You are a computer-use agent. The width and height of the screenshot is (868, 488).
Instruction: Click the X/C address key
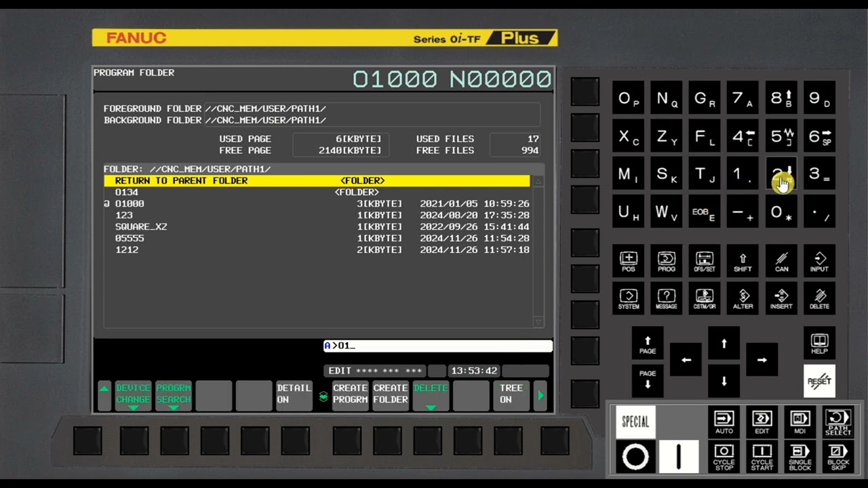tap(629, 137)
